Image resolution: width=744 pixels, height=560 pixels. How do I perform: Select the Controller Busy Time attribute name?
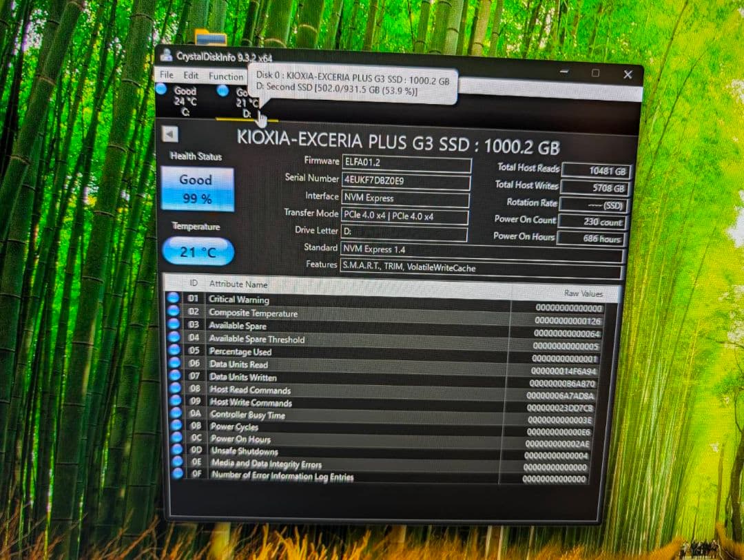tap(248, 415)
